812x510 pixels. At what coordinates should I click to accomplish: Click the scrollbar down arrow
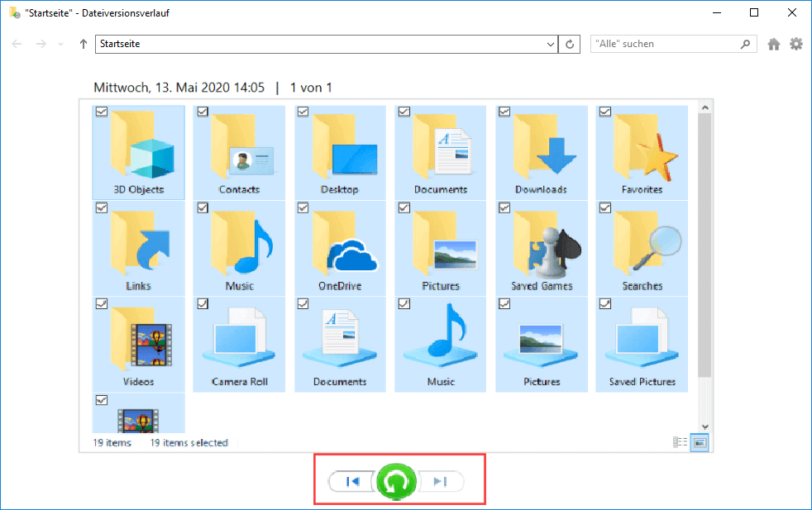705,427
